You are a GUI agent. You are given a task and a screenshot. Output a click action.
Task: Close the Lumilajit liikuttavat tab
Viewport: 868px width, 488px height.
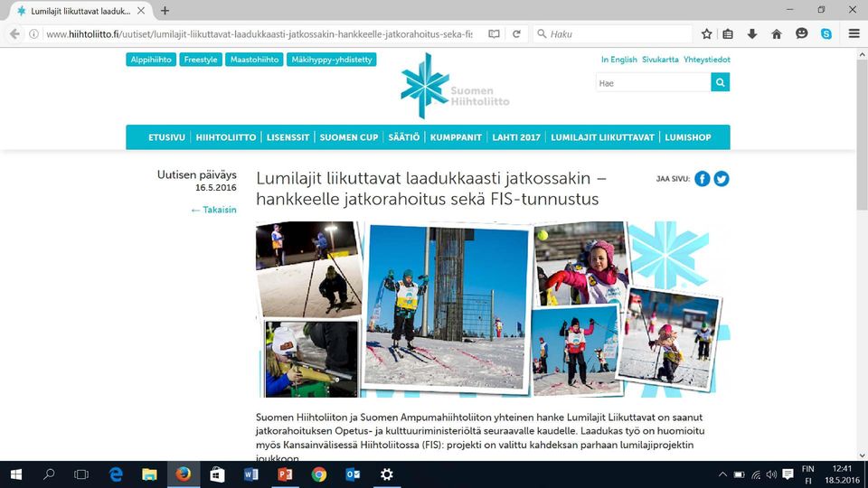click(x=141, y=11)
